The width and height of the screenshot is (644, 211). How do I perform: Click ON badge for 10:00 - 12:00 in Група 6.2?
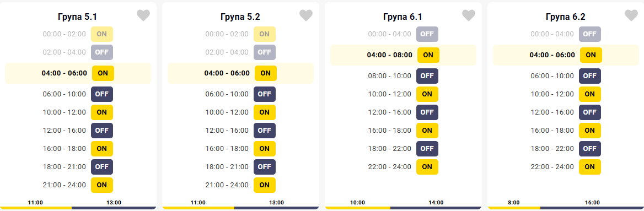590,94
